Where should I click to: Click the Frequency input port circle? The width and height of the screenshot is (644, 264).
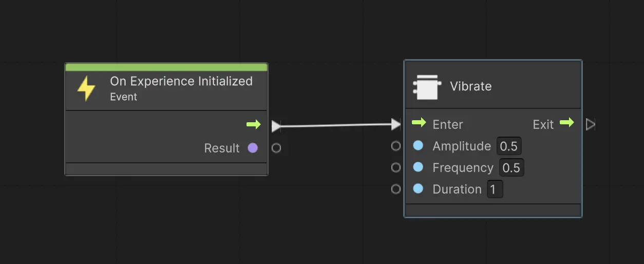tap(395, 167)
